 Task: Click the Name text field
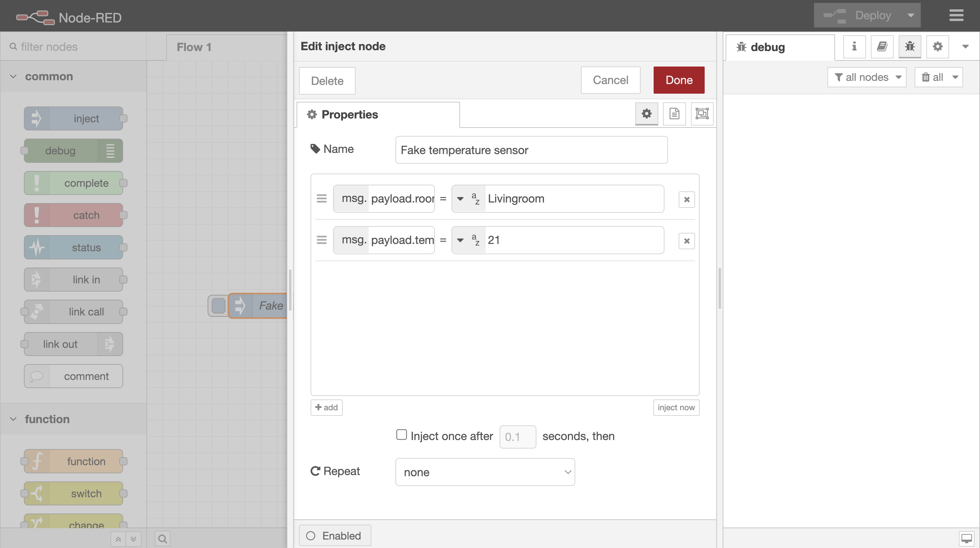[531, 150]
